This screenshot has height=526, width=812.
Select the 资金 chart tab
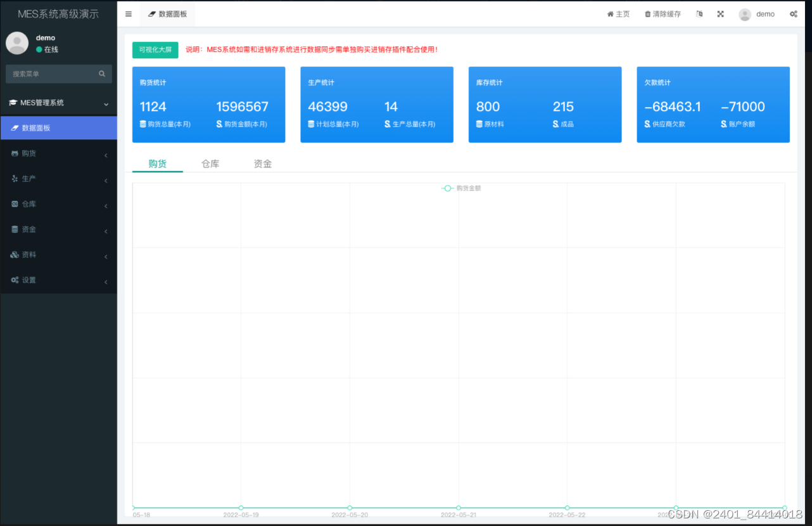point(262,163)
